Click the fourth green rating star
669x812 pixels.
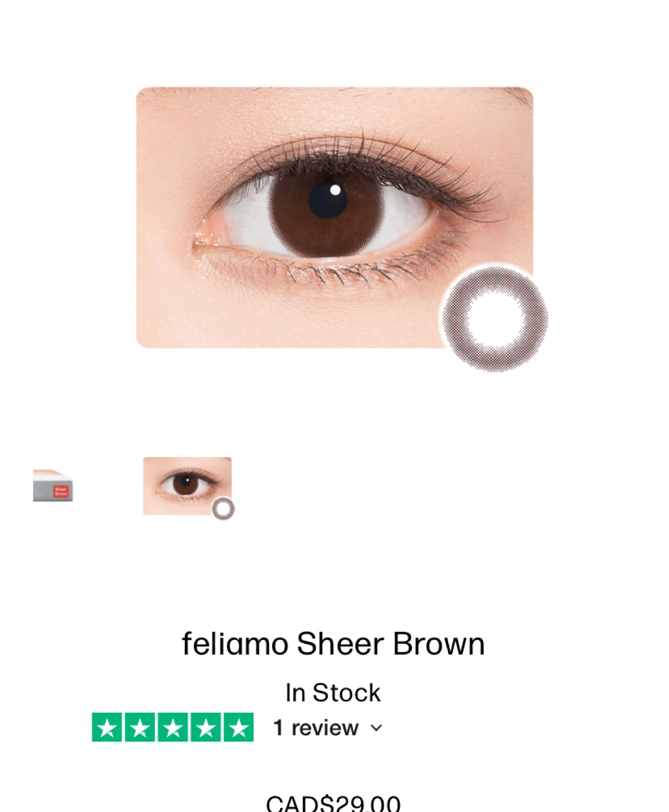coord(206,727)
